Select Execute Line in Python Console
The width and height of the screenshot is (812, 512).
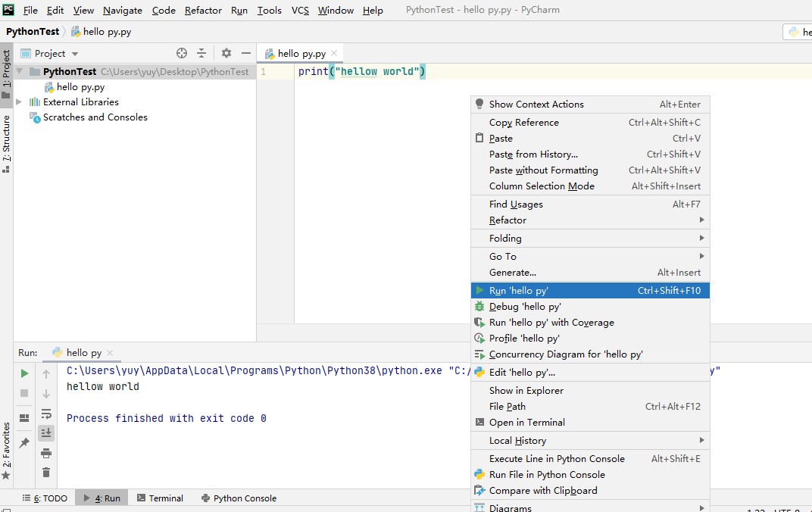coord(590,459)
